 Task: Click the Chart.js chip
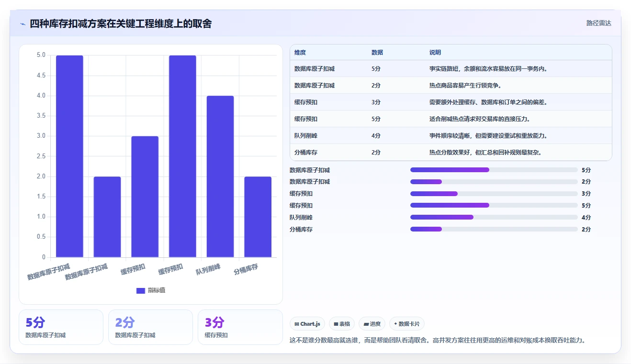[307, 324]
